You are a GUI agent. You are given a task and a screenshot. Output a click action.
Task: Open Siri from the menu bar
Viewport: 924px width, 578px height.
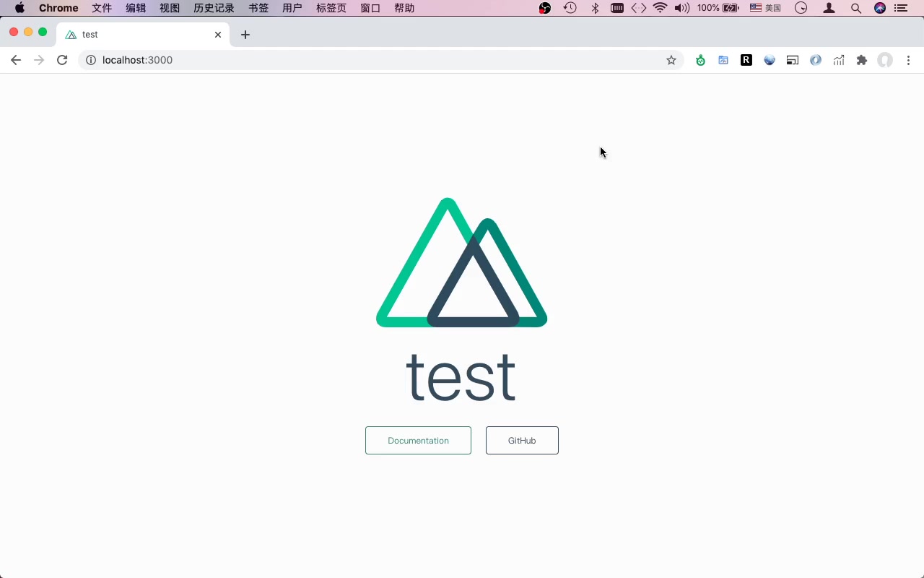coord(880,8)
